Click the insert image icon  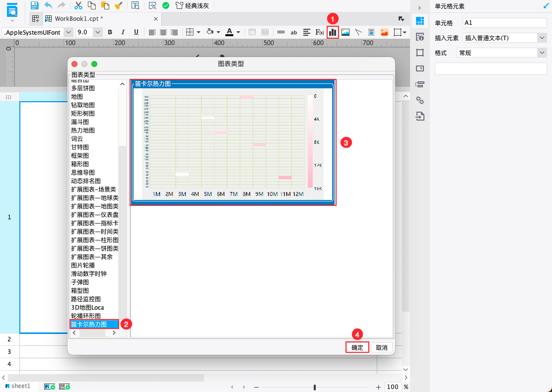tap(345, 32)
